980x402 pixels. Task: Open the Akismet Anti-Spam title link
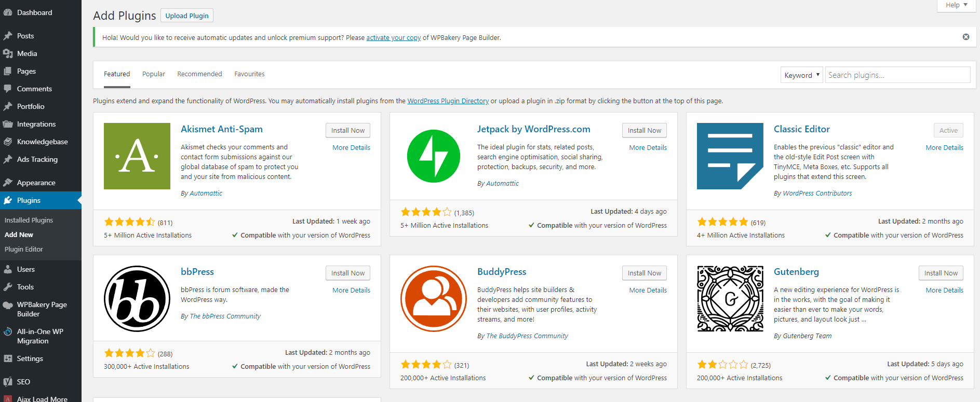222,129
